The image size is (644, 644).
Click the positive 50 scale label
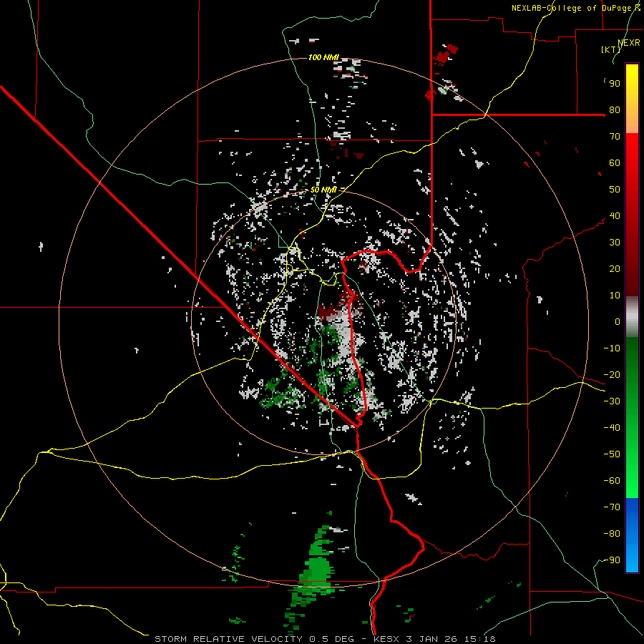[615, 190]
